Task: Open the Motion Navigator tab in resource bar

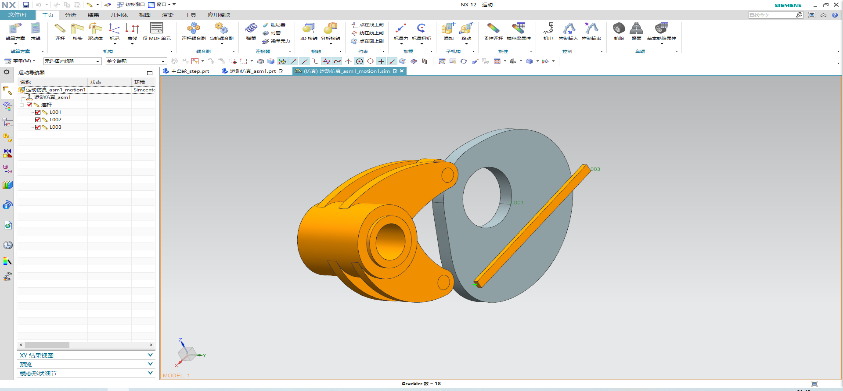Action: pyautogui.click(x=8, y=90)
